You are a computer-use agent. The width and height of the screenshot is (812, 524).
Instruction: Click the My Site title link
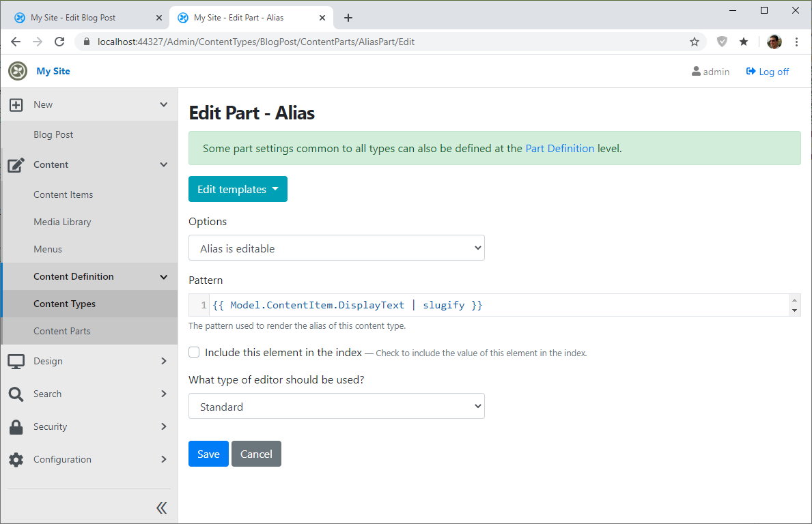pos(53,72)
